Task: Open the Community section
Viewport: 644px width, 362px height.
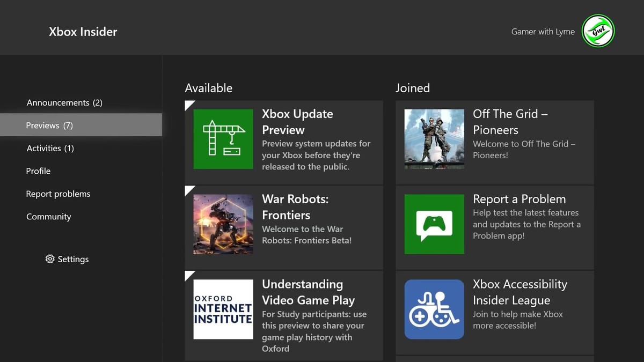Action: [48, 217]
